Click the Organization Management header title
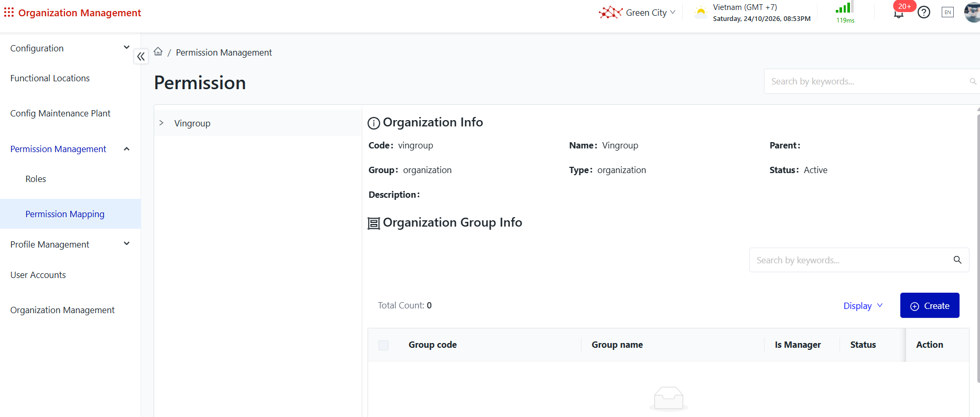Image resolution: width=980 pixels, height=417 pixels. (x=80, y=13)
